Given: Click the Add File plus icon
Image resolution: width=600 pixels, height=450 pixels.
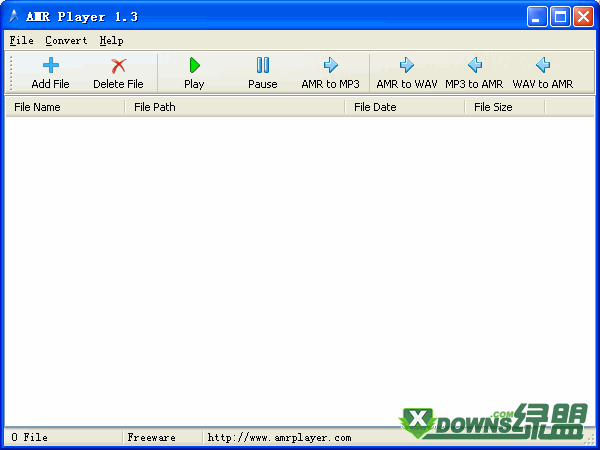Looking at the screenshot, I should [51, 65].
